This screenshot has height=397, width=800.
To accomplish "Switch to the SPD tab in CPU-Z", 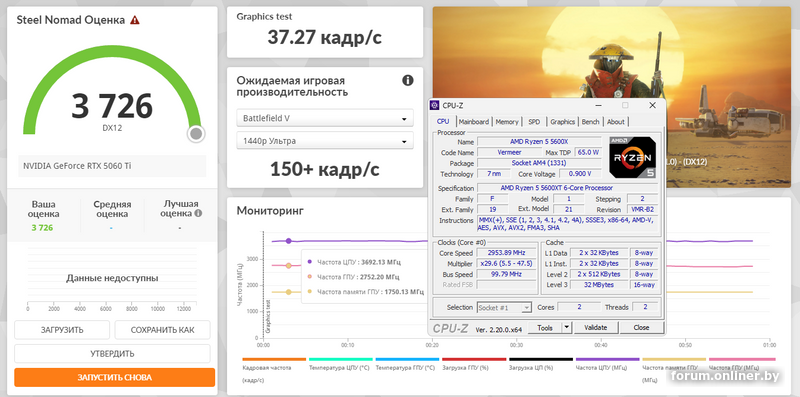I will click(534, 122).
